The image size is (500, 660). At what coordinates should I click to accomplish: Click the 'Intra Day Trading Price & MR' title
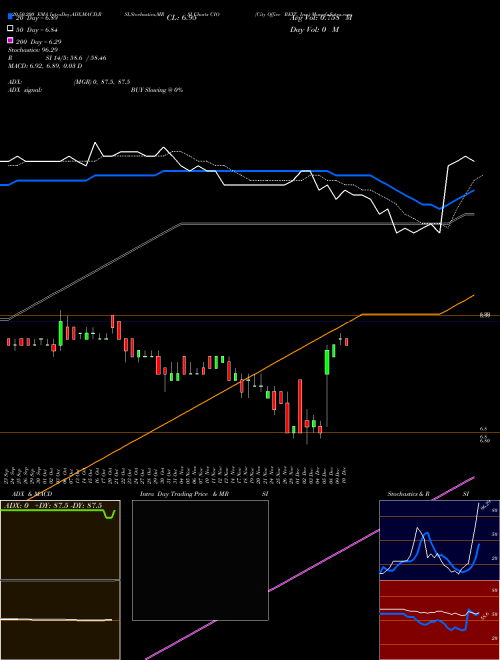pyautogui.click(x=184, y=494)
